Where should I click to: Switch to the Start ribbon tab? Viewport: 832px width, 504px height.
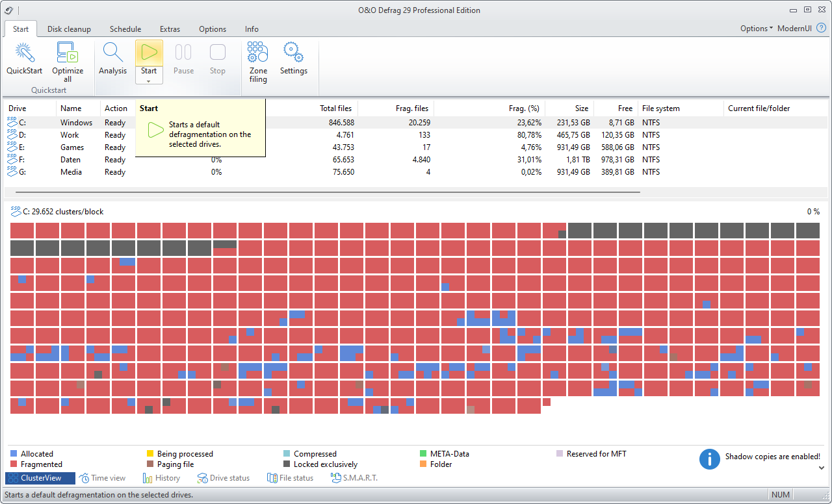point(21,29)
